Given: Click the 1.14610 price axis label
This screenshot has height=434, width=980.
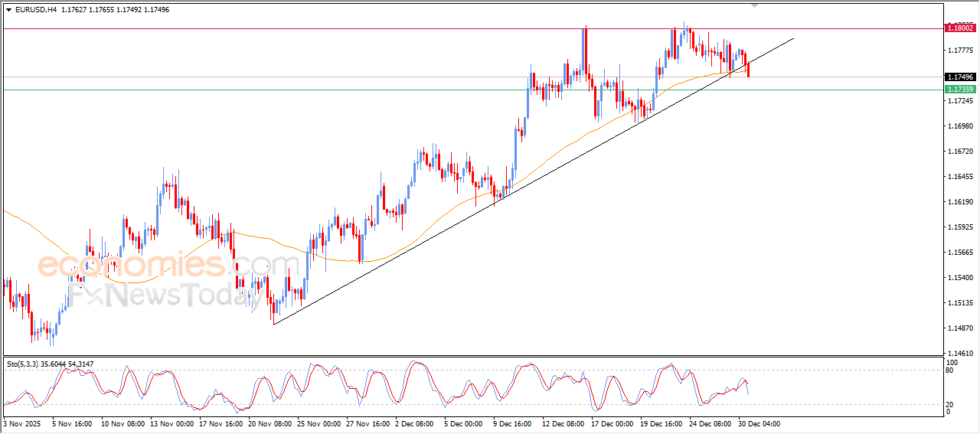Looking at the screenshot, I should (960, 354).
